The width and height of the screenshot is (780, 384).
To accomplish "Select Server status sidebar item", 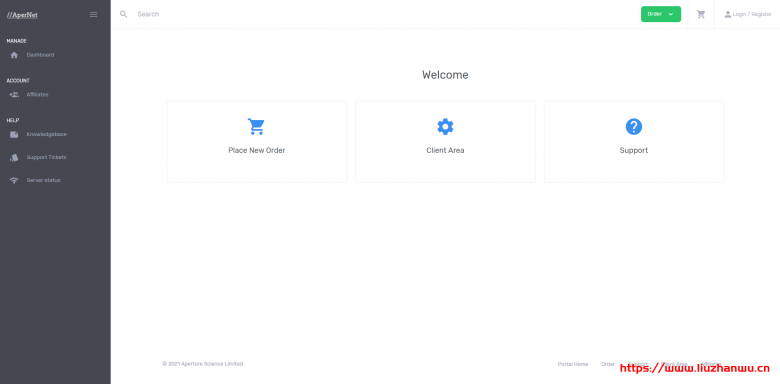I will (x=43, y=180).
